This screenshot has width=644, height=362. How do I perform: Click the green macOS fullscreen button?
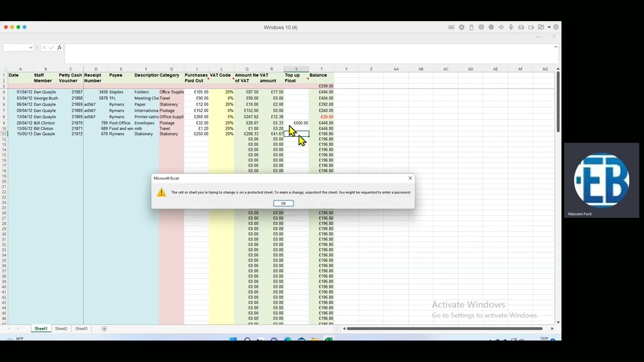pos(18,27)
